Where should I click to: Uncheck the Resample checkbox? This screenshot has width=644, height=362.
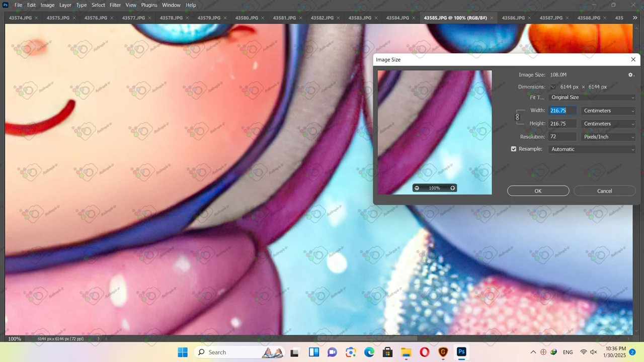coord(514,149)
